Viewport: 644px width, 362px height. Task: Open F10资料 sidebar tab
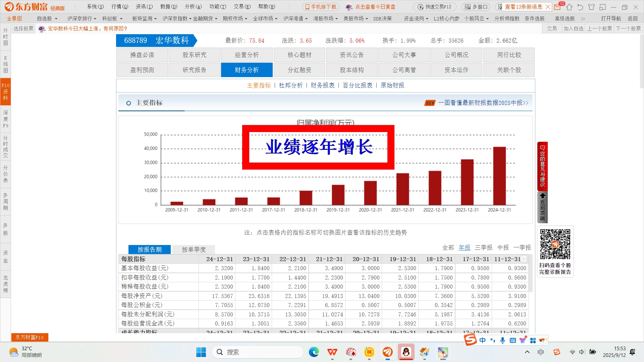(5, 92)
